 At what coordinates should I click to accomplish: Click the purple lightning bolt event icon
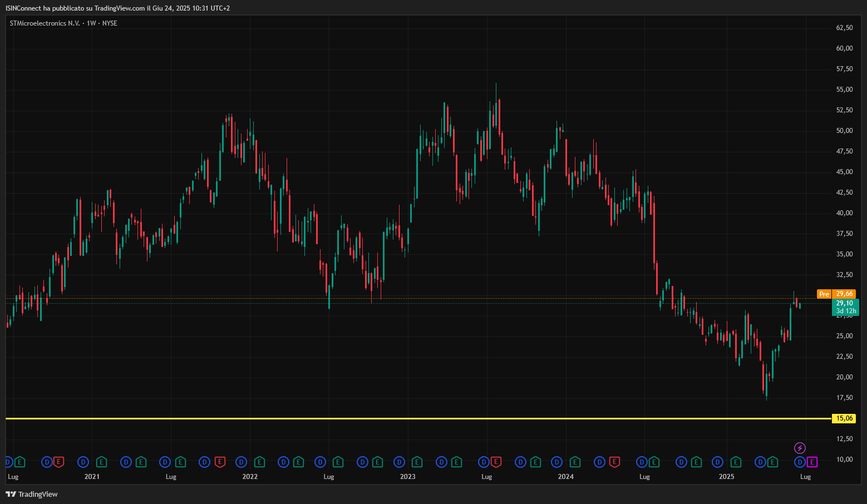coord(800,448)
